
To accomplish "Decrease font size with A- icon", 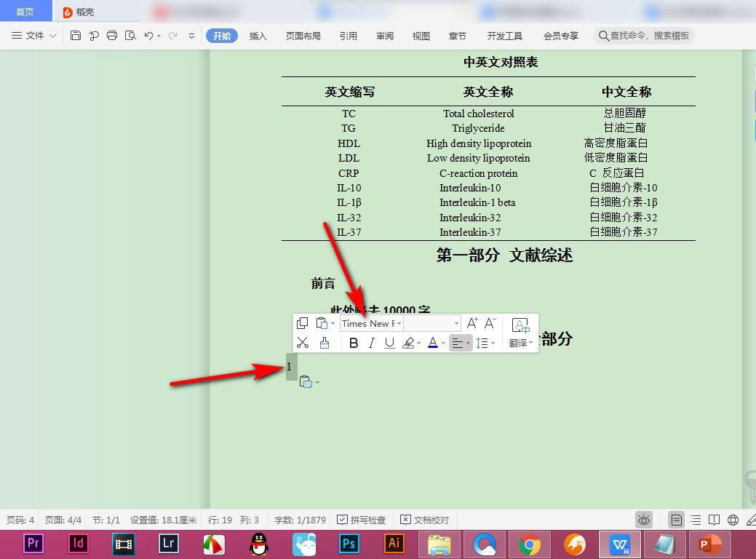I will click(490, 323).
